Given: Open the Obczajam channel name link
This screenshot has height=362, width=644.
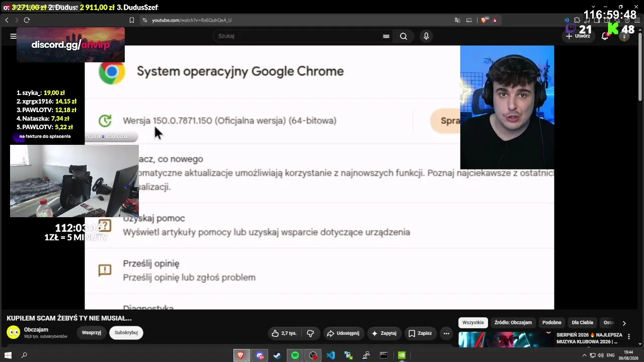Looking at the screenshot, I should (36, 330).
